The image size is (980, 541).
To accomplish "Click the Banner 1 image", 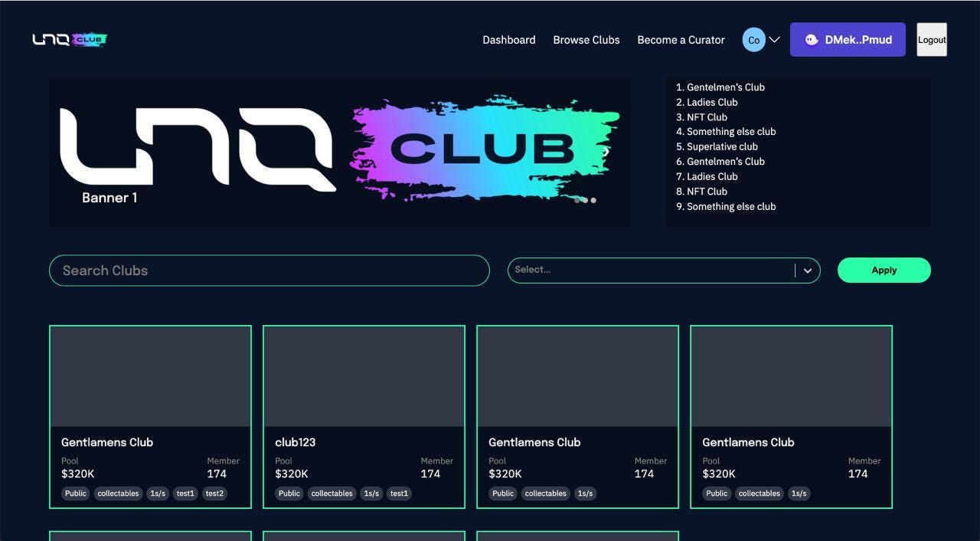I will [x=340, y=152].
